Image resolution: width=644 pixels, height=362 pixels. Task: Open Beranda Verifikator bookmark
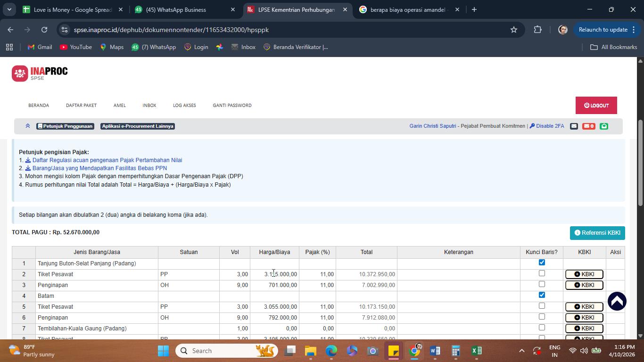296,47
